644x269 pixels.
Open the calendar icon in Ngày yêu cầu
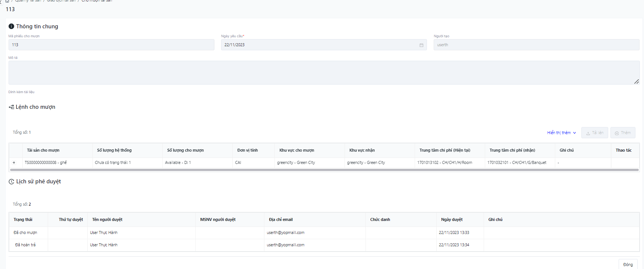coord(421,45)
